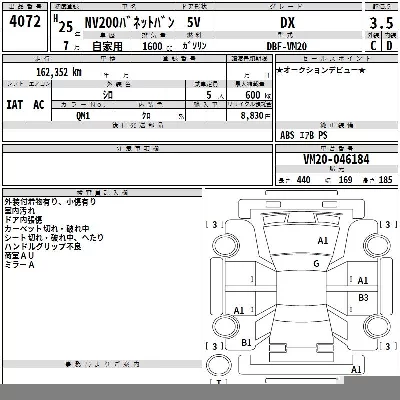
Task: Click the B1 mark on rear left quarter
Action: click(x=246, y=342)
